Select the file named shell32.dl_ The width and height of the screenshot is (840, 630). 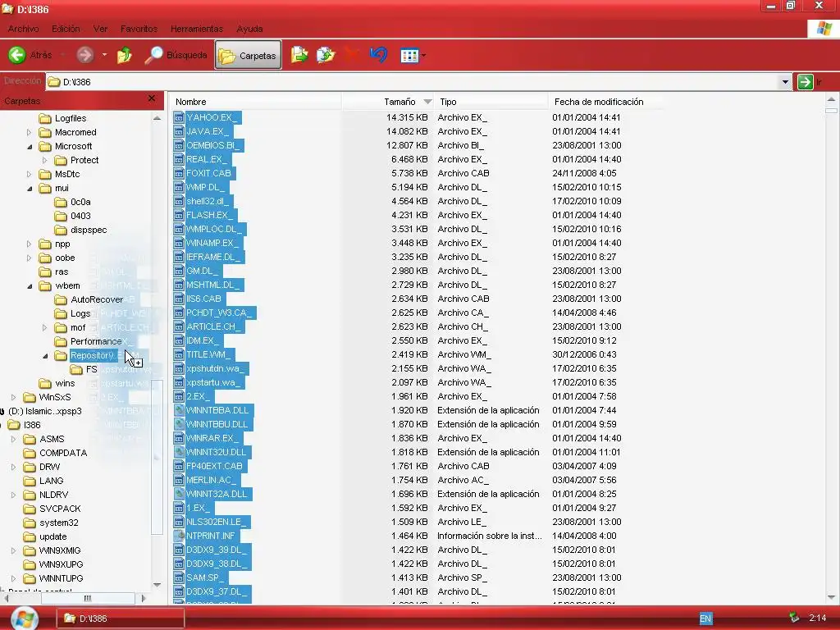click(x=208, y=201)
